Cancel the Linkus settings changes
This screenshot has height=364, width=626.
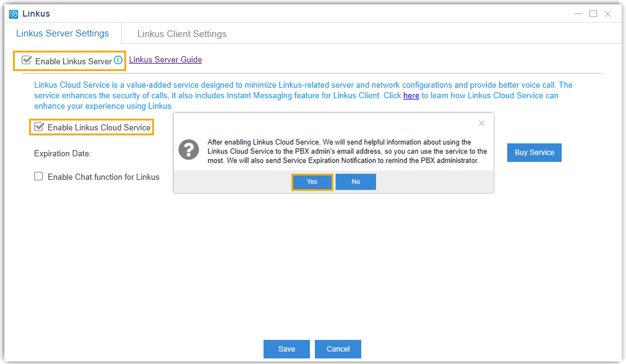pos(338,349)
